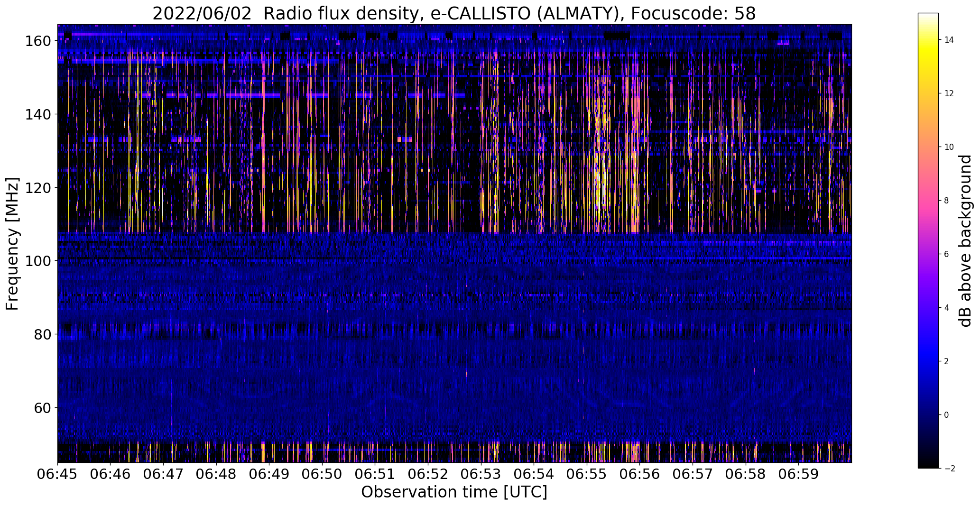Click the 06:47 time tick label

point(164,474)
